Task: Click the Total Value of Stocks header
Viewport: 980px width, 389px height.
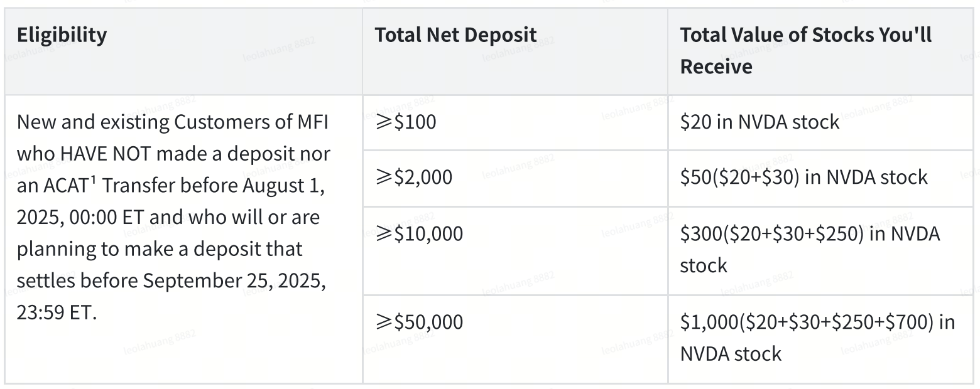Action: 806,50
